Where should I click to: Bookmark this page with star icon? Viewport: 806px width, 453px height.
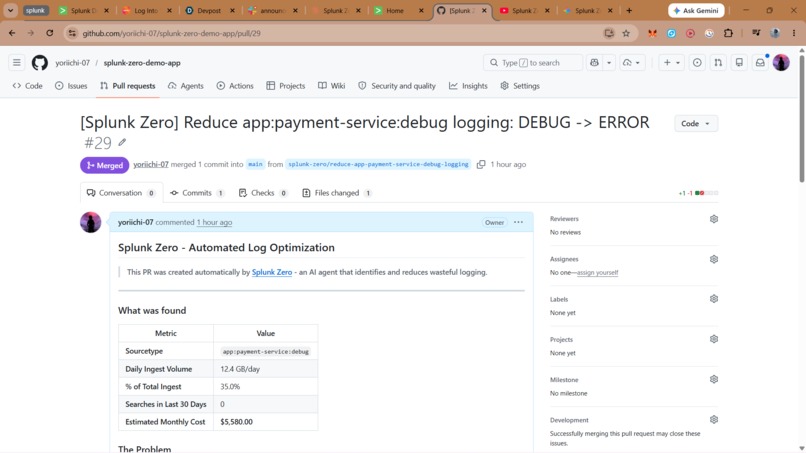point(626,33)
